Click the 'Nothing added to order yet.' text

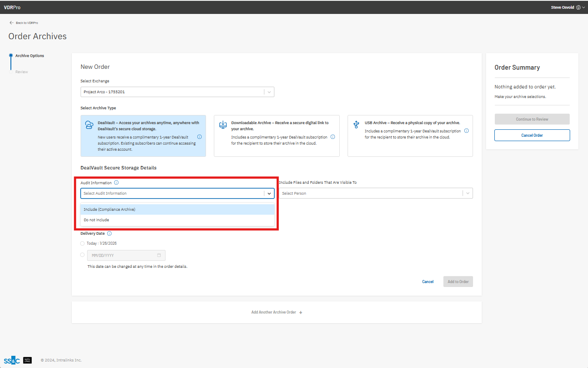tap(525, 87)
